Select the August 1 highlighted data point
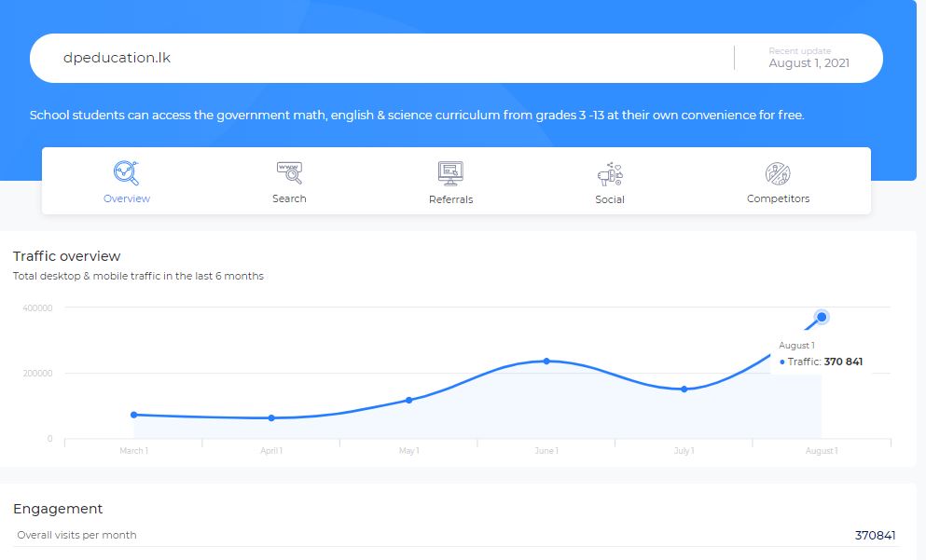This screenshot has width=926, height=560. point(822,317)
